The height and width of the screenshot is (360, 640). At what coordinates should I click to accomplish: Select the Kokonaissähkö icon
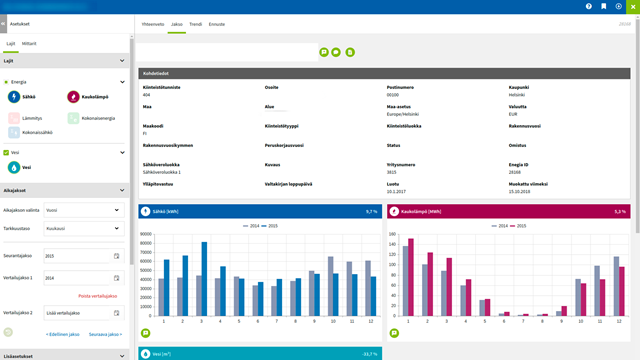14,132
